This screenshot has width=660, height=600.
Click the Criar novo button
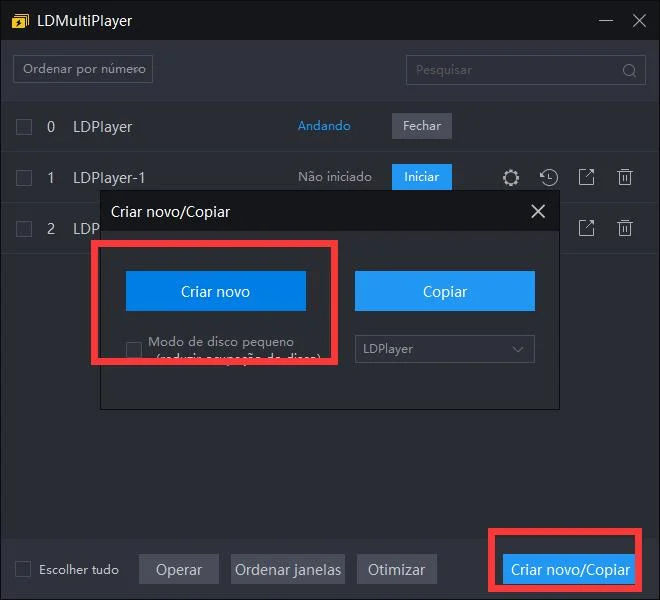click(x=216, y=291)
